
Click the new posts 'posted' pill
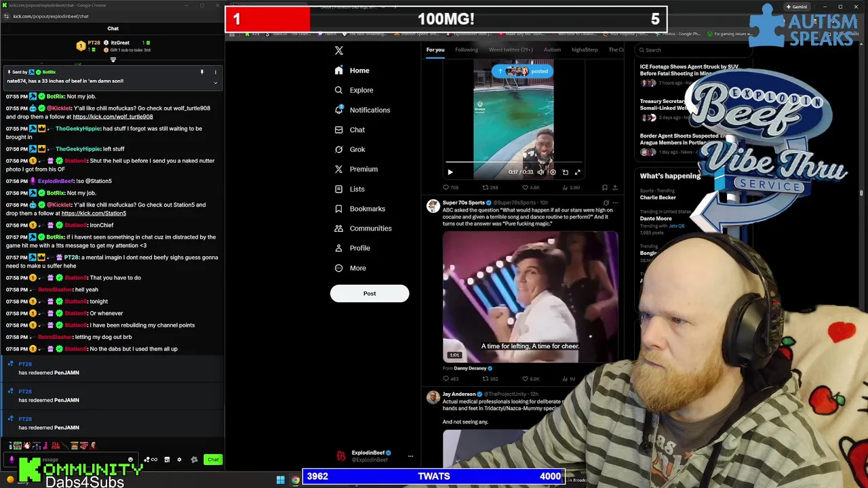click(523, 71)
